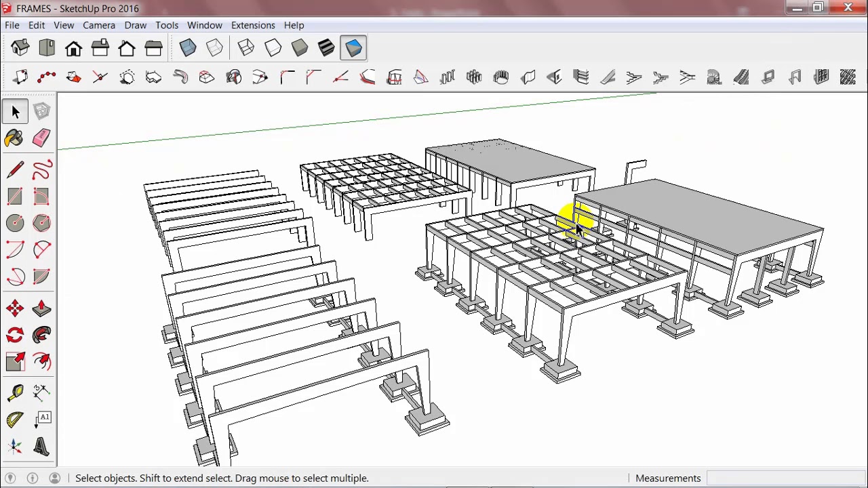Toggle Back Edges style
This screenshot has height=488, width=868.
point(214,48)
